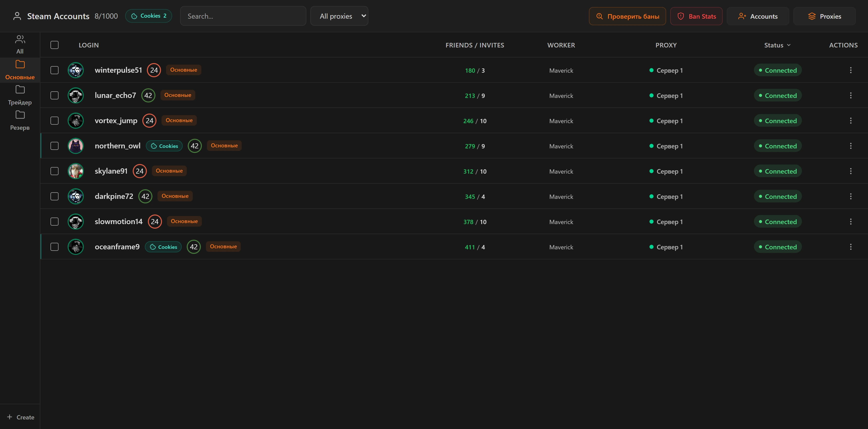Go to Proxies page
The width and height of the screenshot is (868, 429).
pos(824,16)
